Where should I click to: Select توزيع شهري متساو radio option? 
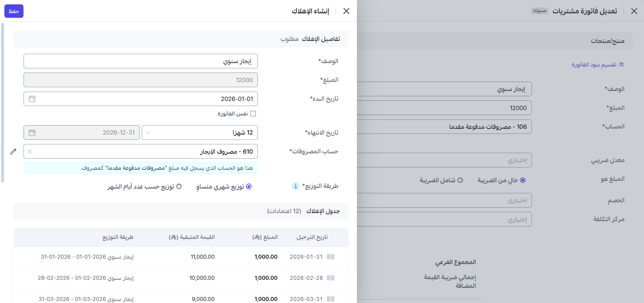click(x=249, y=187)
